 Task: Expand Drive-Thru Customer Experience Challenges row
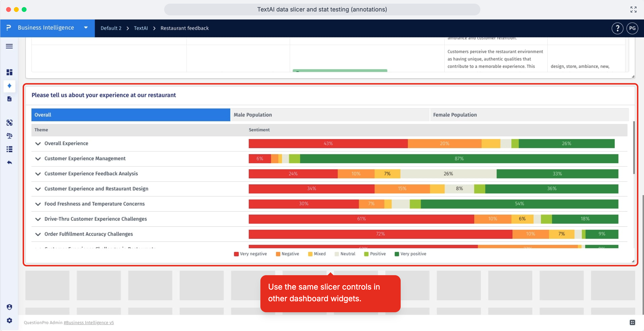point(38,219)
